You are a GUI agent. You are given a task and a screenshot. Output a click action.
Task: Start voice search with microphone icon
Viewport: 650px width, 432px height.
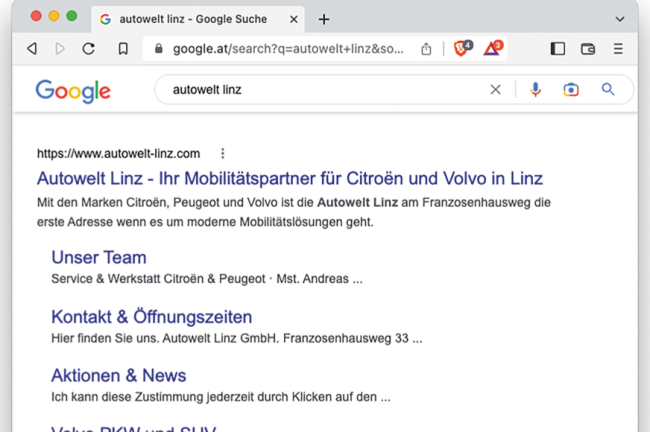(x=536, y=90)
